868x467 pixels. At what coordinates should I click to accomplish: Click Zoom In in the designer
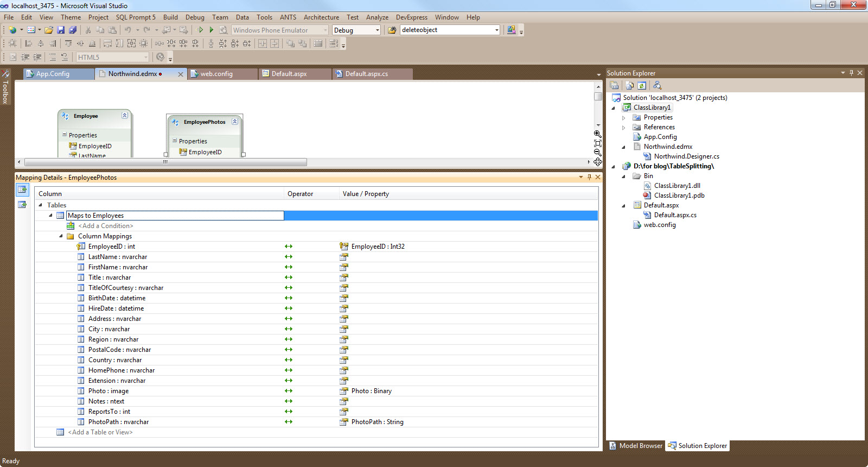point(597,134)
